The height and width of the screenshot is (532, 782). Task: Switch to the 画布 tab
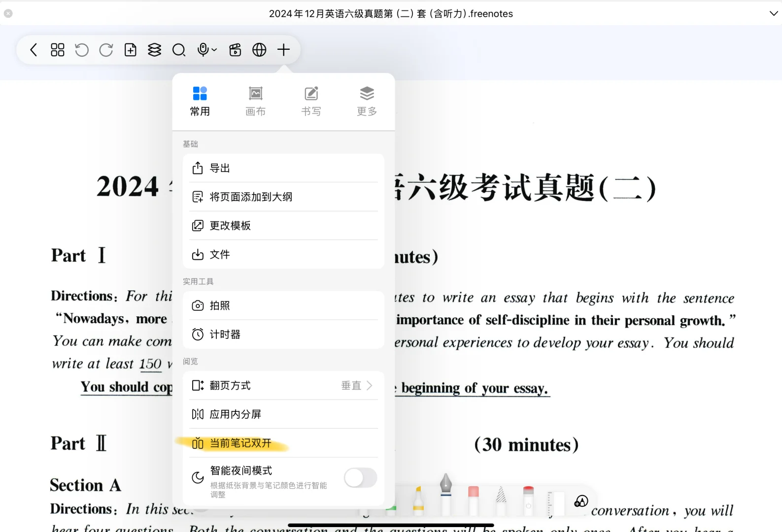point(256,101)
